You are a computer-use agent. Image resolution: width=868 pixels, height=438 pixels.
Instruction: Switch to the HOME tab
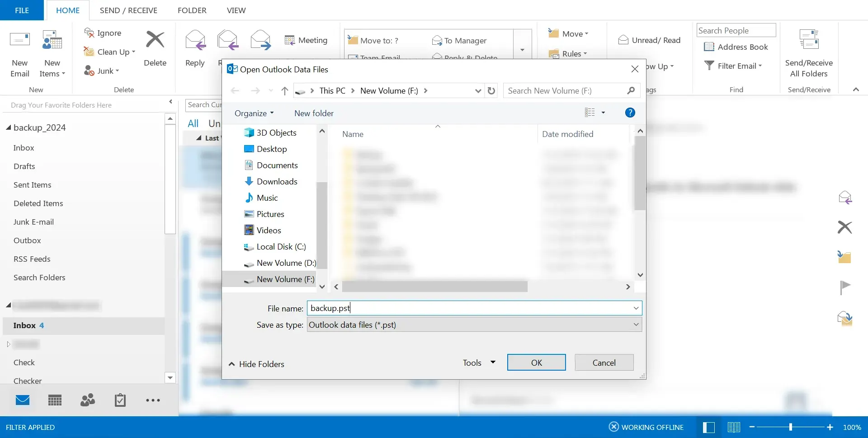click(x=68, y=10)
